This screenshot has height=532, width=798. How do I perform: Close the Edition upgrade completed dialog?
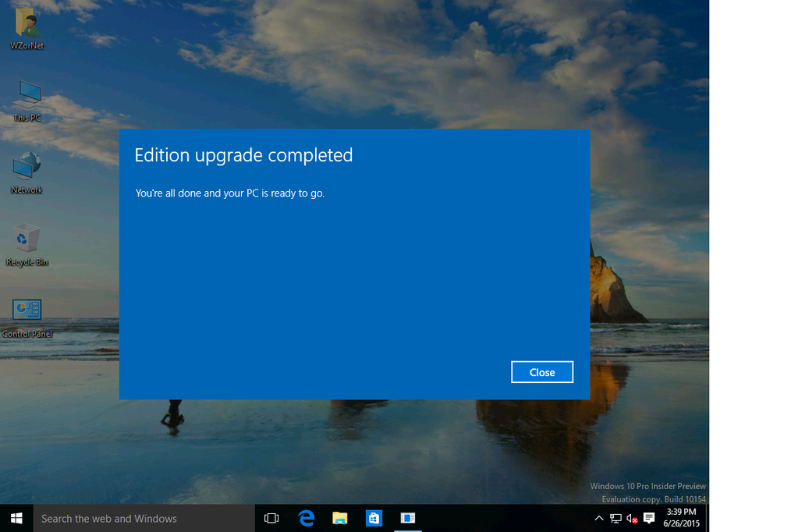click(542, 372)
